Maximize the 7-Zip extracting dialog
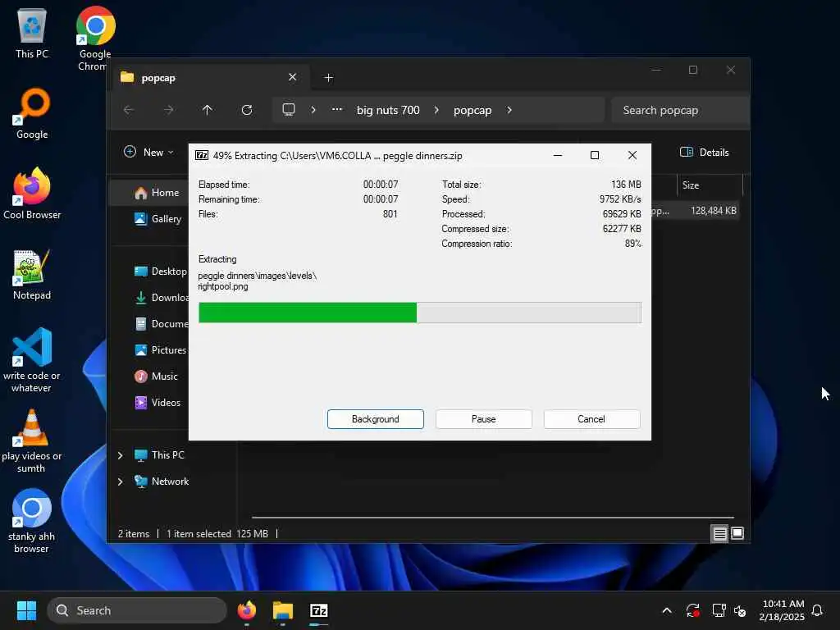840x630 pixels. (595, 155)
